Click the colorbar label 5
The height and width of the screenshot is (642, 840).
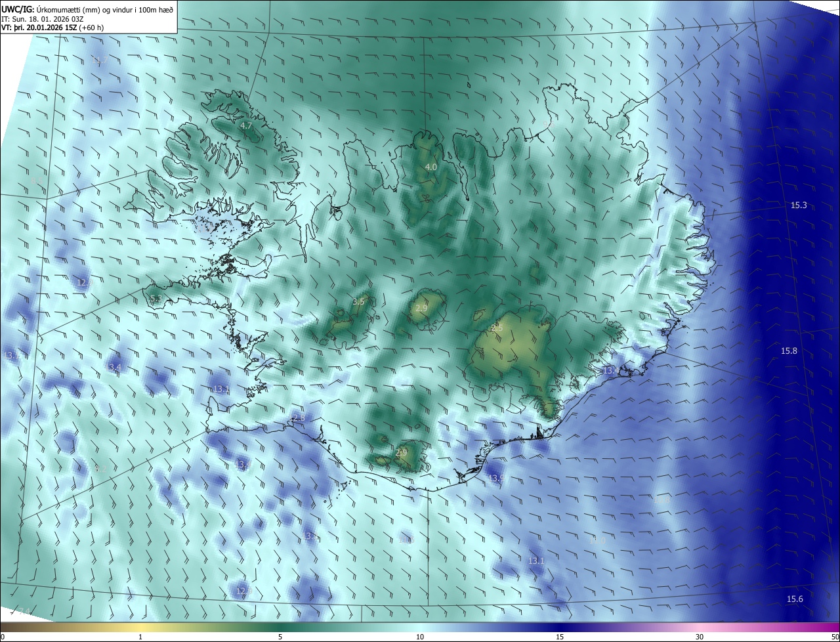[x=280, y=637]
